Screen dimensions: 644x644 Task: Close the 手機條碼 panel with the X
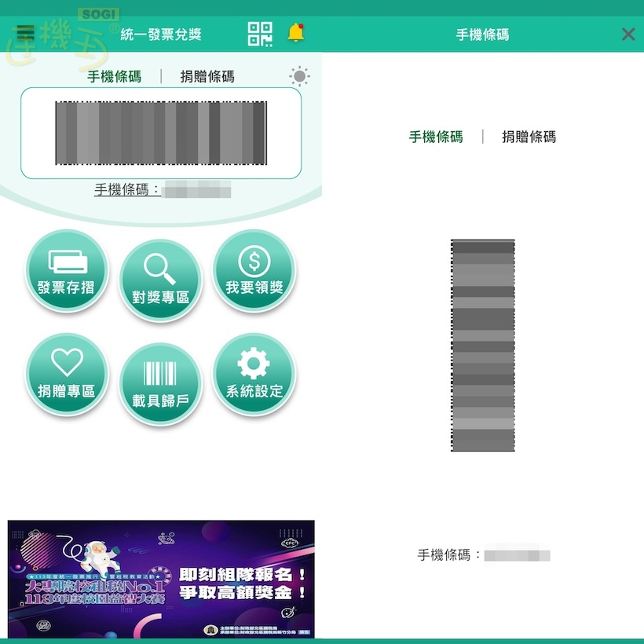click(x=628, y=34)
